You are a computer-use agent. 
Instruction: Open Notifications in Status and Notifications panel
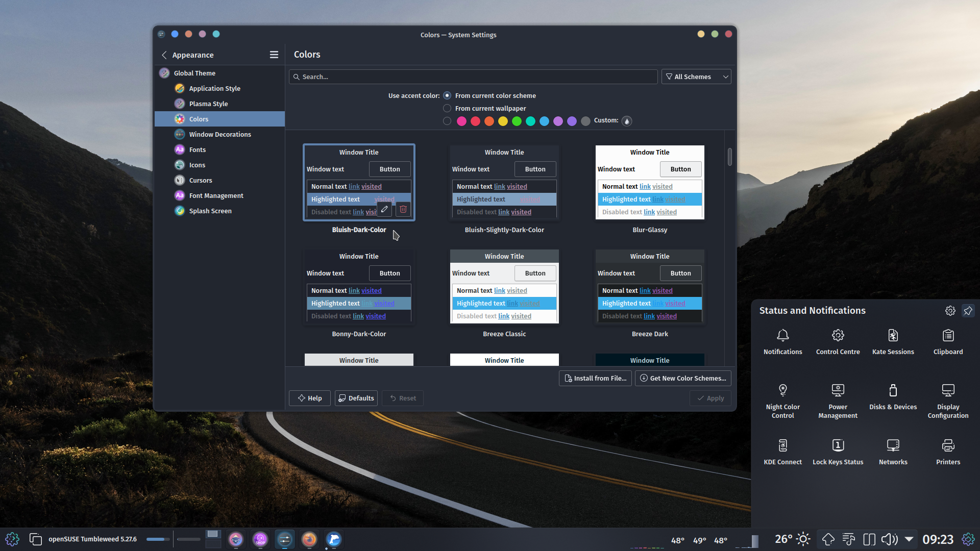(x=782, y=342)
